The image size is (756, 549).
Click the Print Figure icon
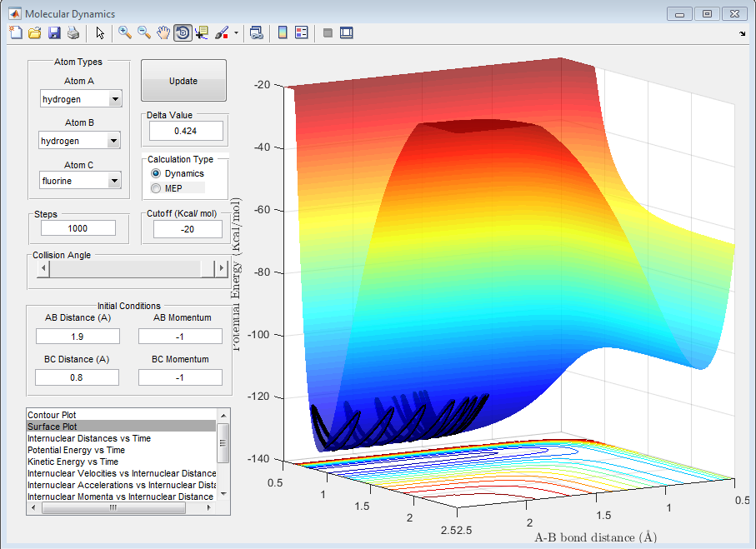point(73,32)
